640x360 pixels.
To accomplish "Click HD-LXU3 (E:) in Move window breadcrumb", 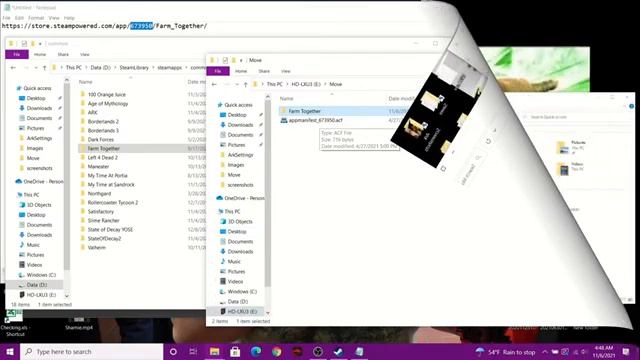I will point(306,84).
